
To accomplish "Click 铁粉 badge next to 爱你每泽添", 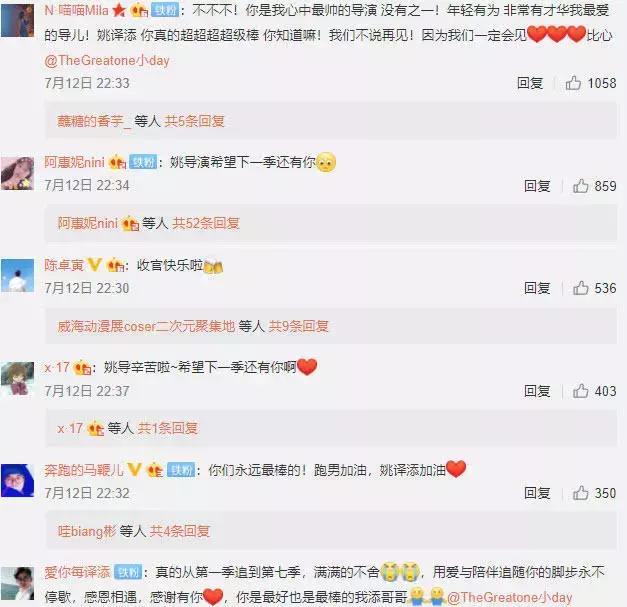I will [x=128, y=572].
